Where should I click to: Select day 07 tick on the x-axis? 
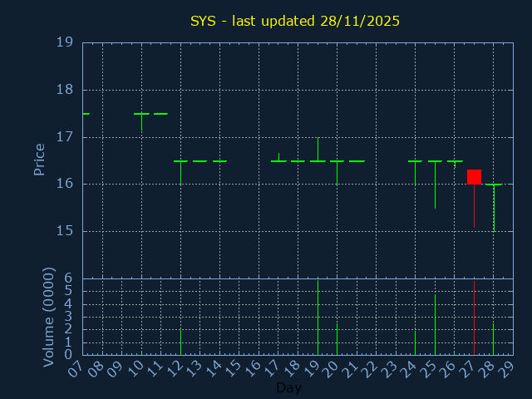[76, 367]
